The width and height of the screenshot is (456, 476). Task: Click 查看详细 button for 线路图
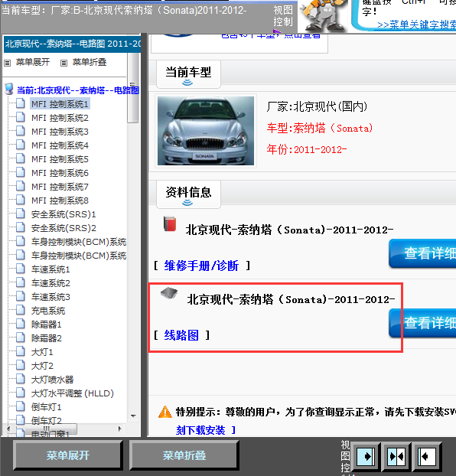point(422,323)
